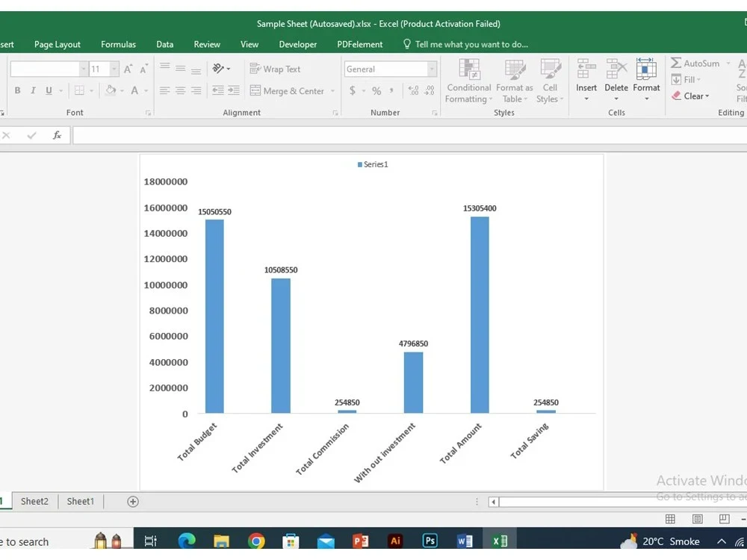
Task: Increase font size with the larger A icon
Action: 128,69
